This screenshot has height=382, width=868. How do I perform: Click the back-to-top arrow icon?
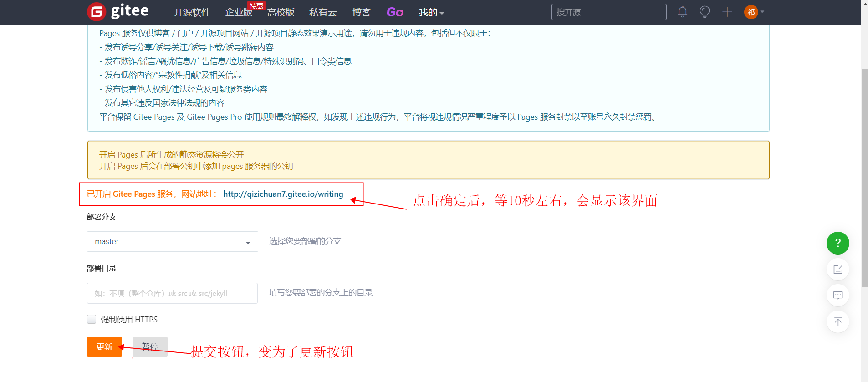837,321
